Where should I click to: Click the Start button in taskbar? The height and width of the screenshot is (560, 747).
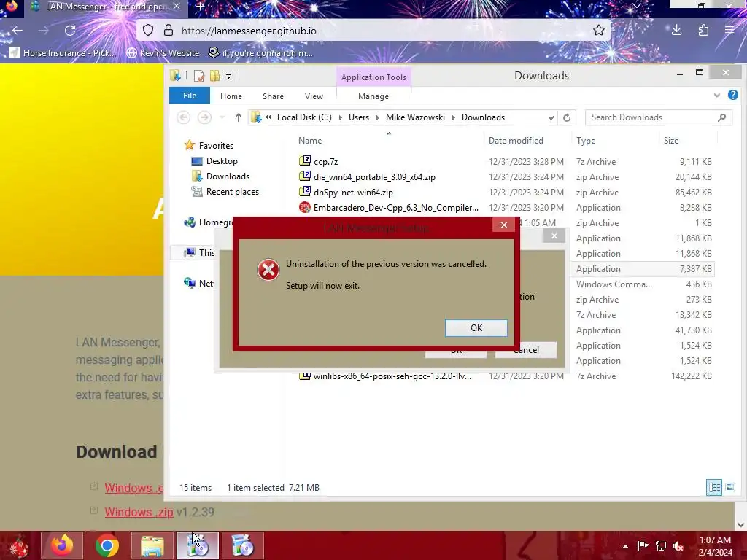pos(18,545)
